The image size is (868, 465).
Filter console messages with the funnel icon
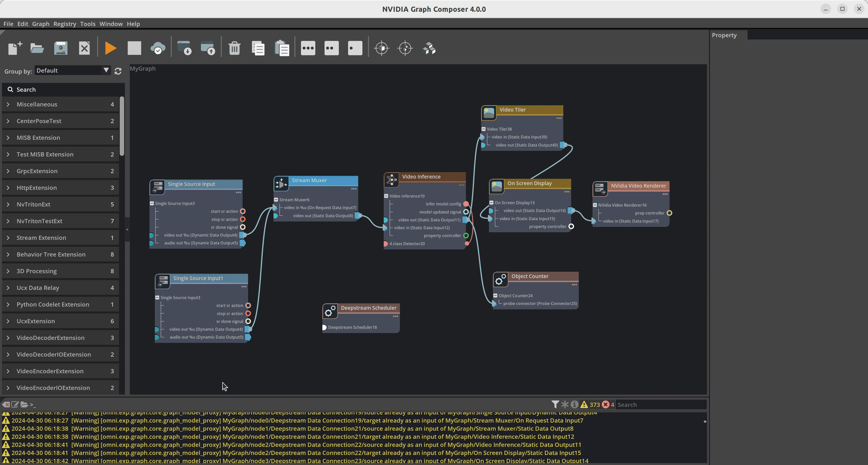click(x=555, y=404)
